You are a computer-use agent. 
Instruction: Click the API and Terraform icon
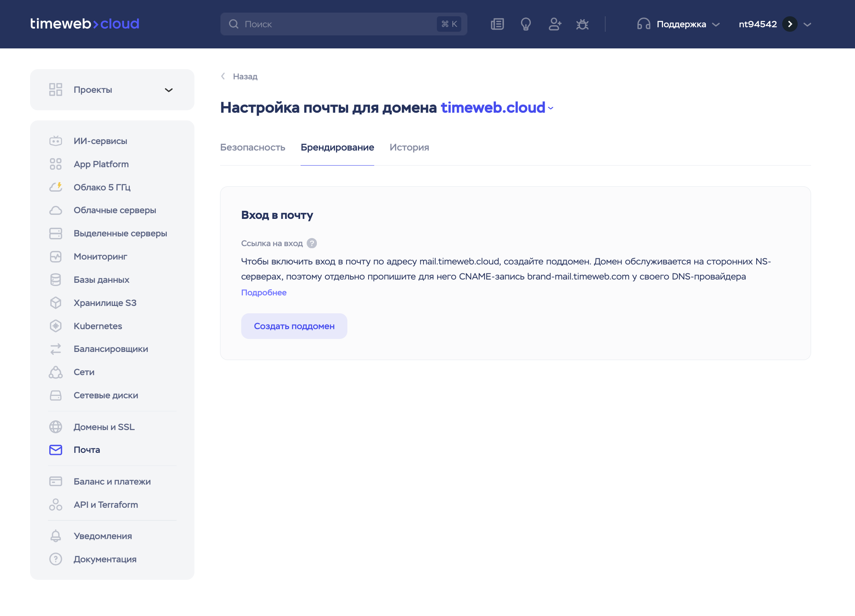(56, 505)
